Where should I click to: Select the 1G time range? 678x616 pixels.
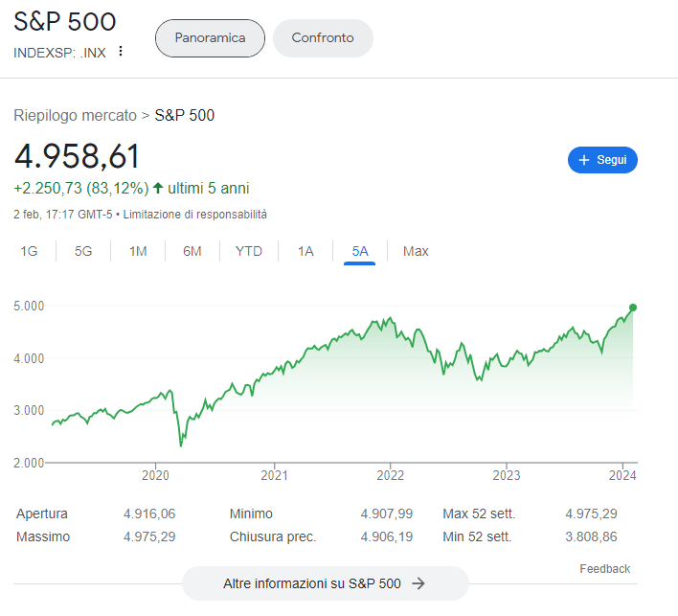pyautogui.click(x=29, y=251)
